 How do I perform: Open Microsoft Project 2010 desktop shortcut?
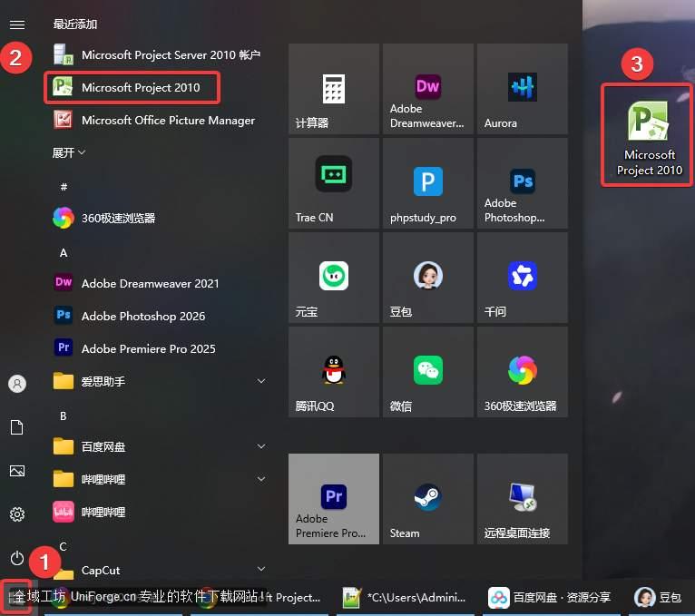tap(649, 137)
